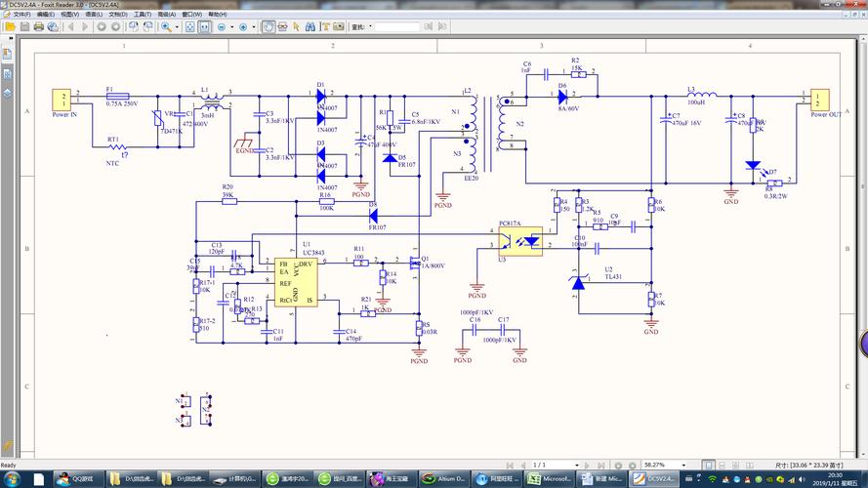Click the Microsoft Excel taskbar button
868x488 pixels.
[x=548, y=479]
